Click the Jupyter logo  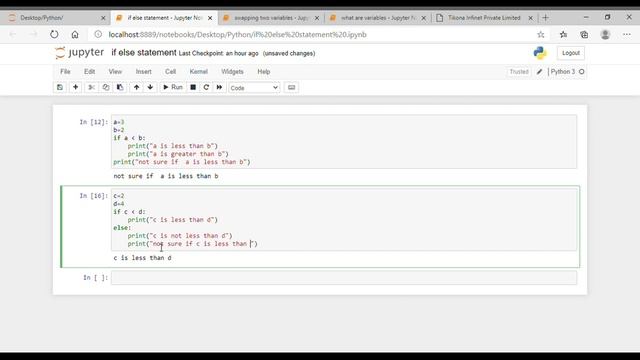click(x=80, y=53)
